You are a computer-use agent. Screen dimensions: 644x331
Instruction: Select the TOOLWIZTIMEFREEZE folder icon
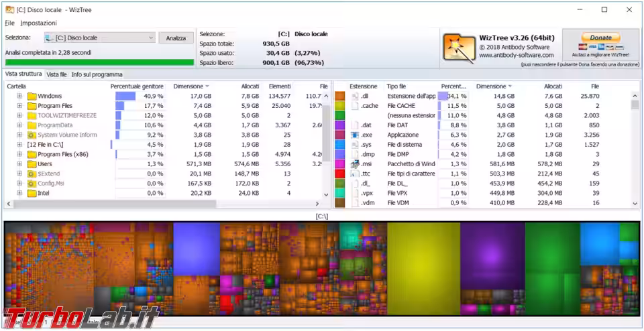pos(32,116)
